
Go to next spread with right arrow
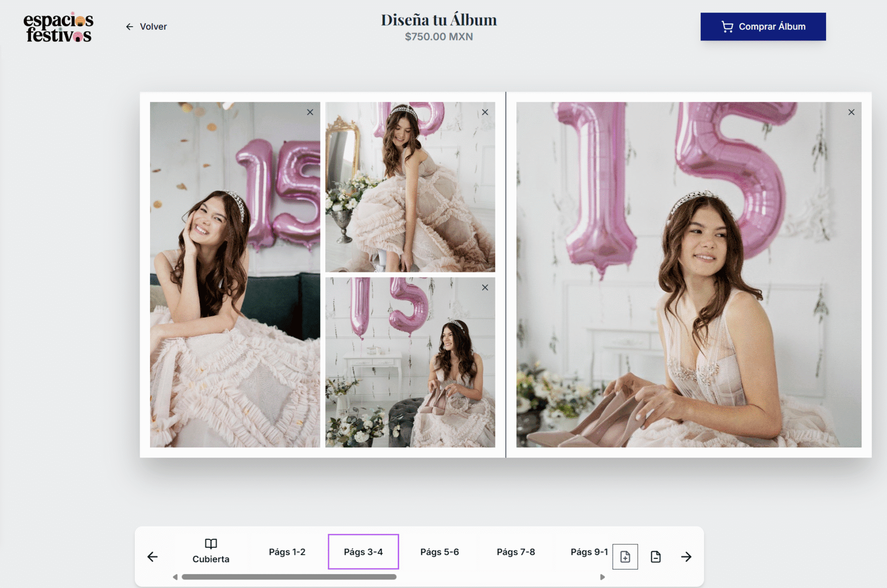(686, 557)
